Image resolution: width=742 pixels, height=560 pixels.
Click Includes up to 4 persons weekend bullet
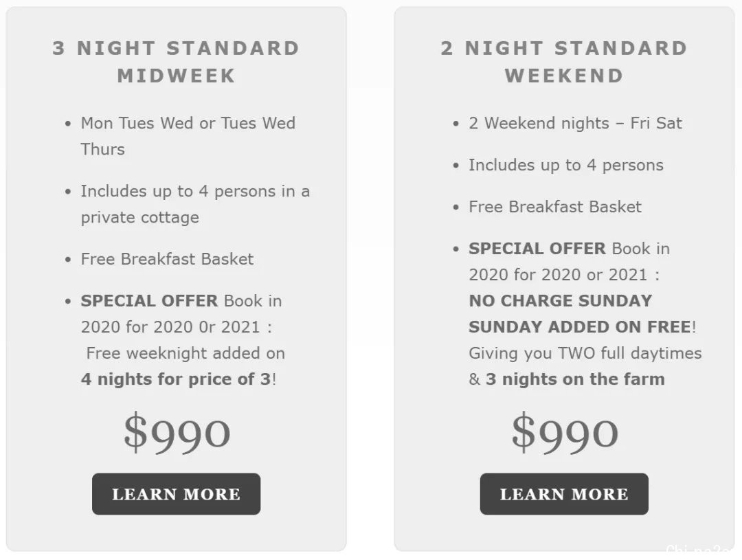(566, 165)
